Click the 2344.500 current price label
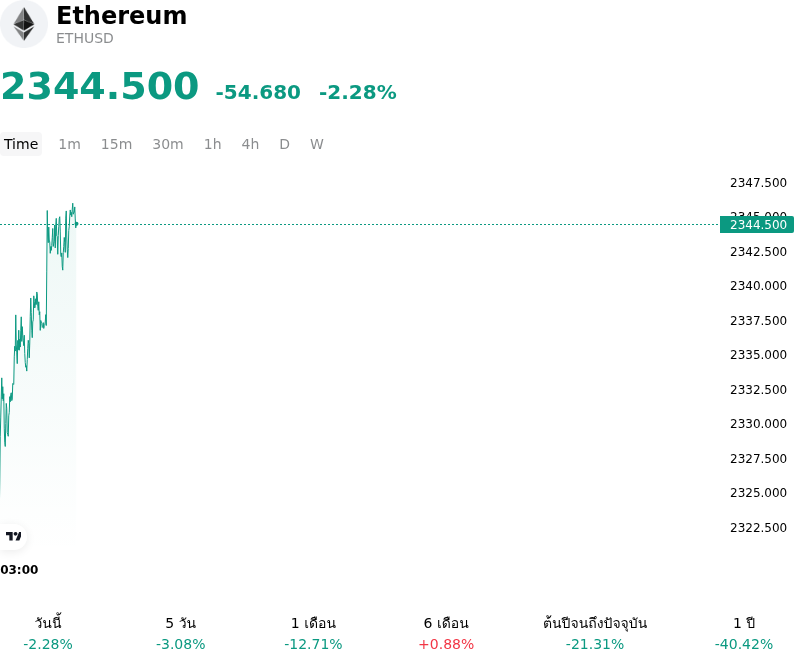800x664 pixels. click(x=757, y=225)
